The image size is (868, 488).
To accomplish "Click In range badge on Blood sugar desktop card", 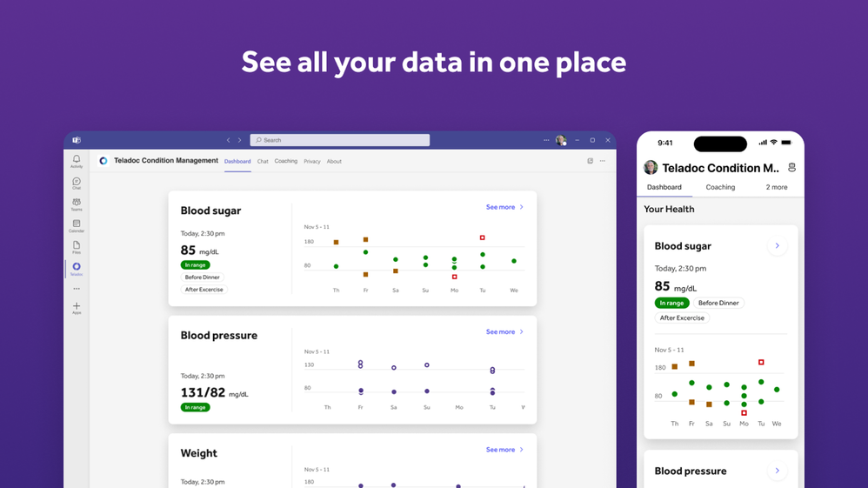I will [x=195, y=264].
